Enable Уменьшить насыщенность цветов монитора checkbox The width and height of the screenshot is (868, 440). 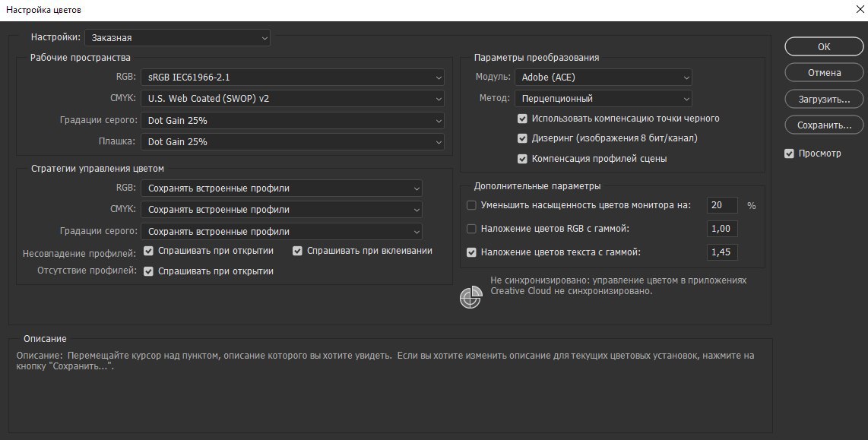coord(471,205)
